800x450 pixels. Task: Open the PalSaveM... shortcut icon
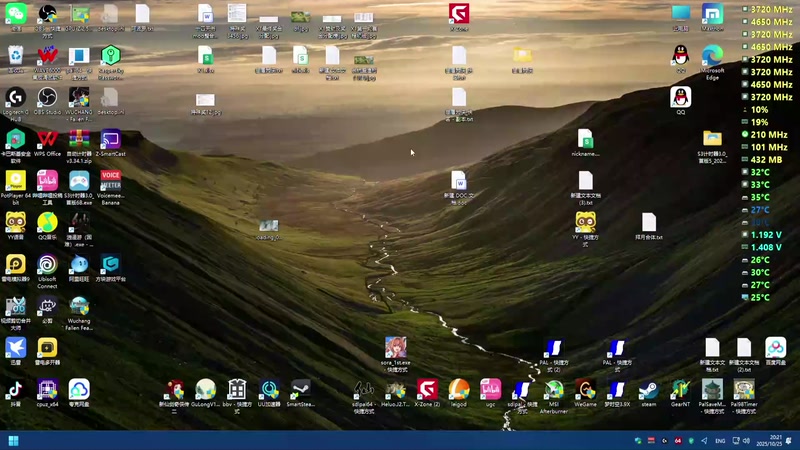[712, 389]
